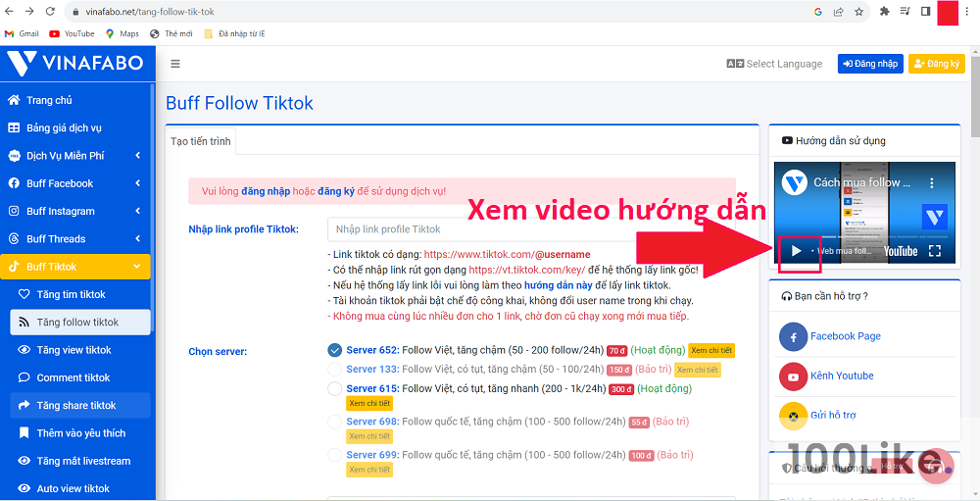Click the đăng nhập link in the alert
Image resolution: width=980 pixels, height=501 pixels.
266,191
